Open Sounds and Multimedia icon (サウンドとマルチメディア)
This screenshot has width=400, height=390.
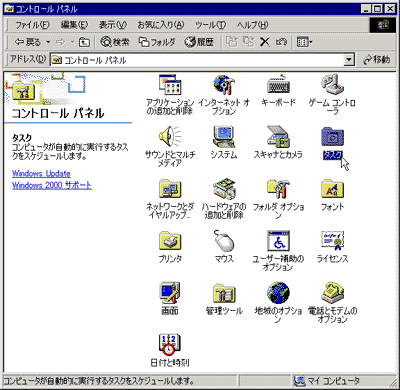tap(170, 137)
